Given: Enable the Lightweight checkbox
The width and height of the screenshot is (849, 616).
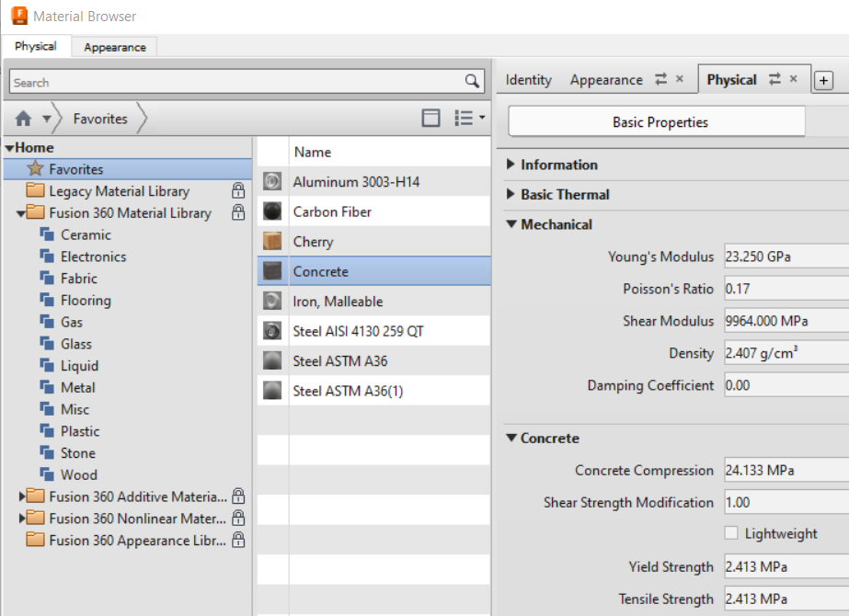Looking at the screenshot, I should tap(731, 533).
